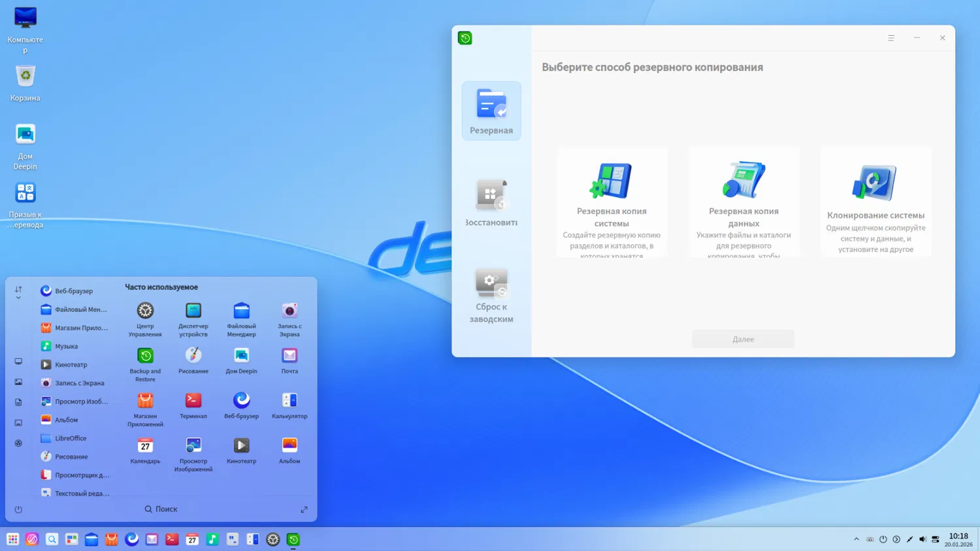
Task: Launch Веб-браузер from the frequently used grid
Action: (242, 405)
